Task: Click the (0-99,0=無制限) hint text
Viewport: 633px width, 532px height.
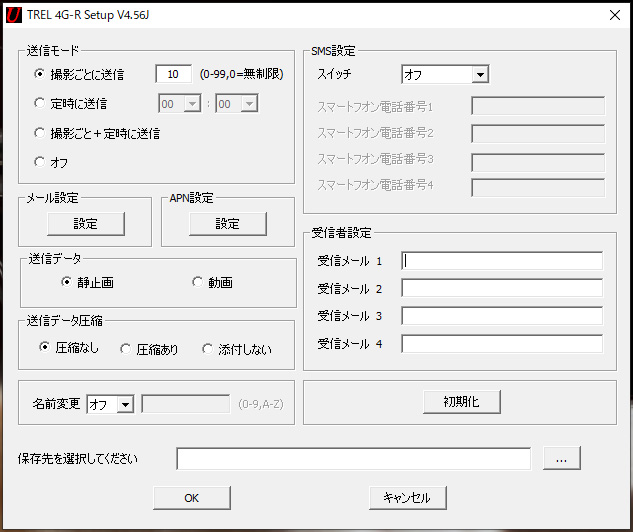Action: (241, 74)
